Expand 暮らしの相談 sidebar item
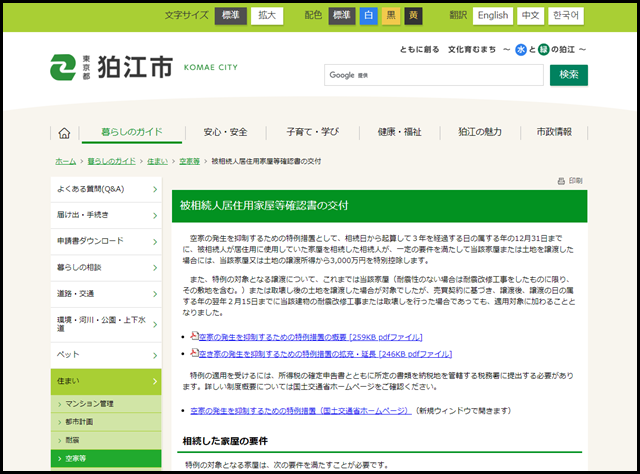The height and width of the screenshot is (474, 640). (106, 267)
